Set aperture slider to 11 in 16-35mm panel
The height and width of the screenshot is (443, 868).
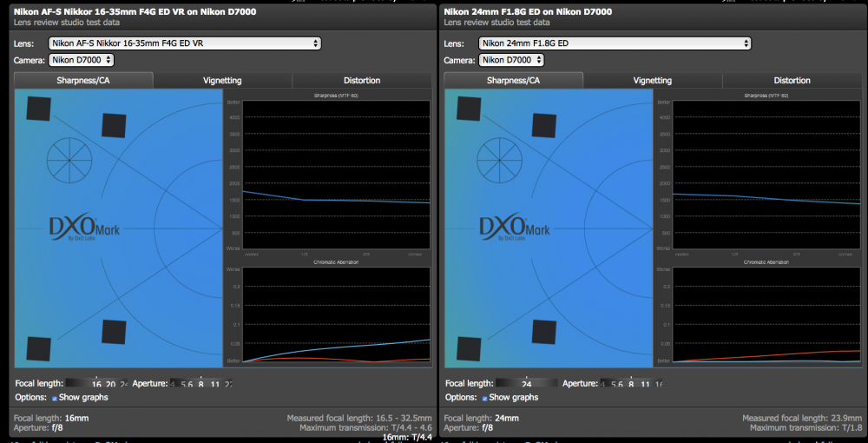click(x=214, y=384)
